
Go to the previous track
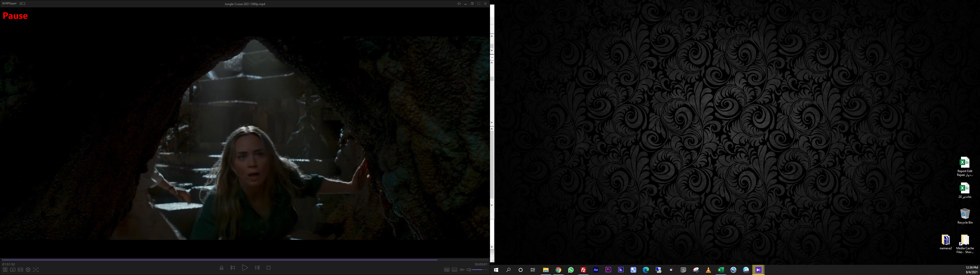(233, 268)
